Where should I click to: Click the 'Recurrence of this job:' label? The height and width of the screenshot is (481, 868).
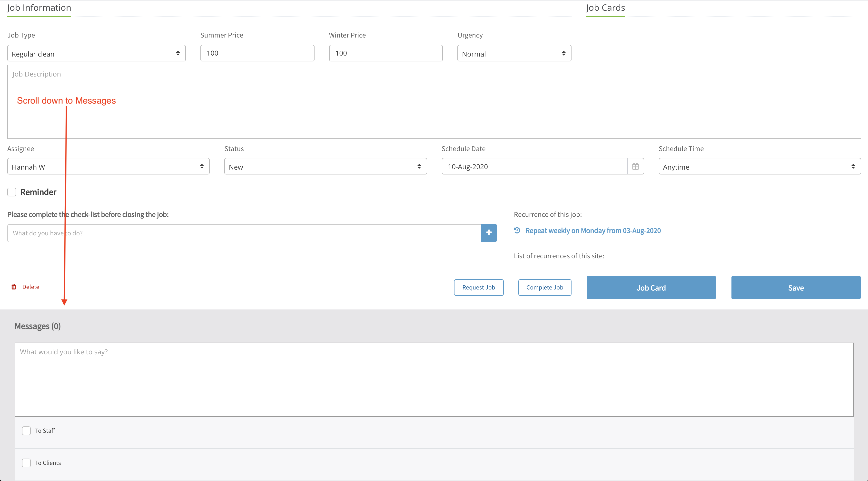point(548,215)
